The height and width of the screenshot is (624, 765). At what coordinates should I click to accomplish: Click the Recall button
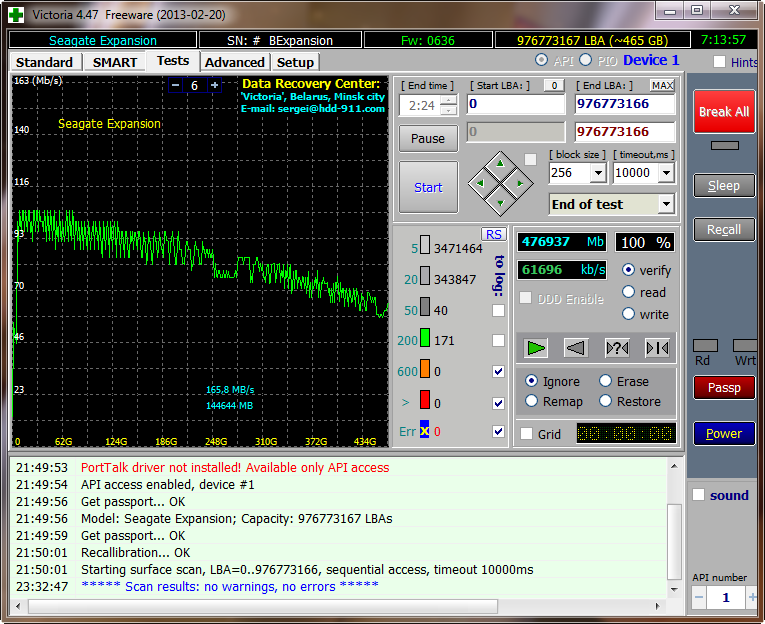point(724,229)
